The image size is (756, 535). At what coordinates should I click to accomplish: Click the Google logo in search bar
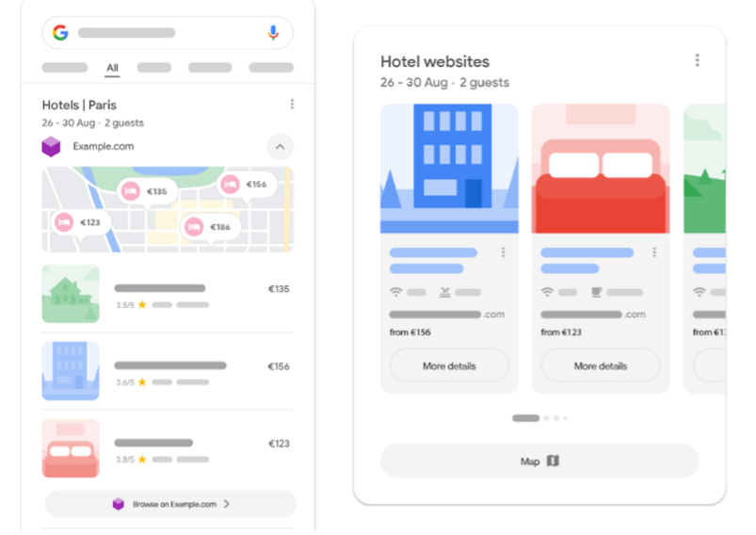point(61,33)
